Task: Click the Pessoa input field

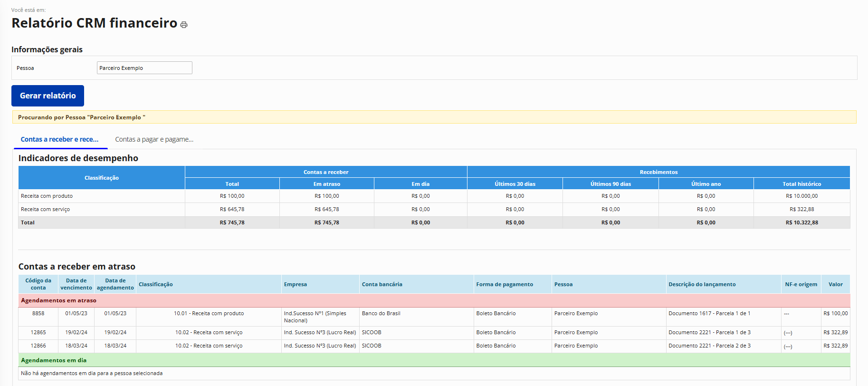Action: 144,68
